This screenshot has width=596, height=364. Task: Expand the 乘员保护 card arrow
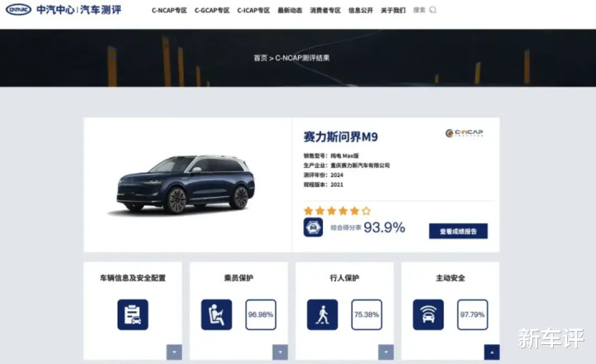pyautogui.click(x=280, y=352)
